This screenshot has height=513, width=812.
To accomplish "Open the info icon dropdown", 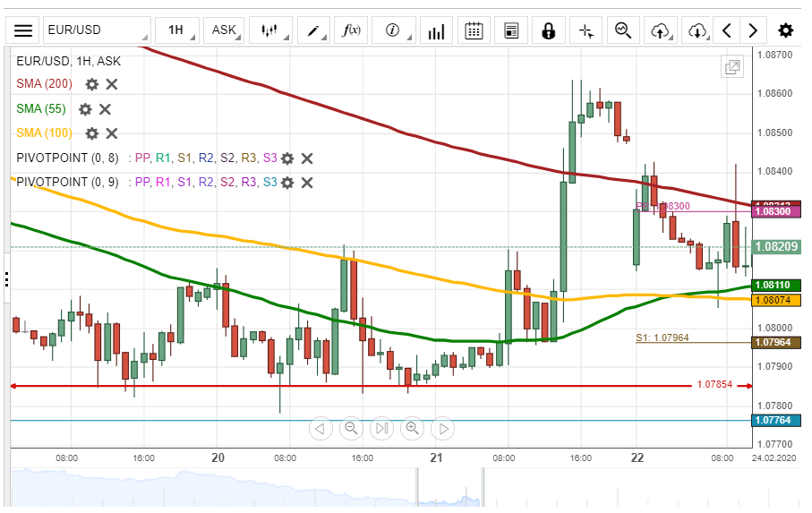I will (394, 30).
